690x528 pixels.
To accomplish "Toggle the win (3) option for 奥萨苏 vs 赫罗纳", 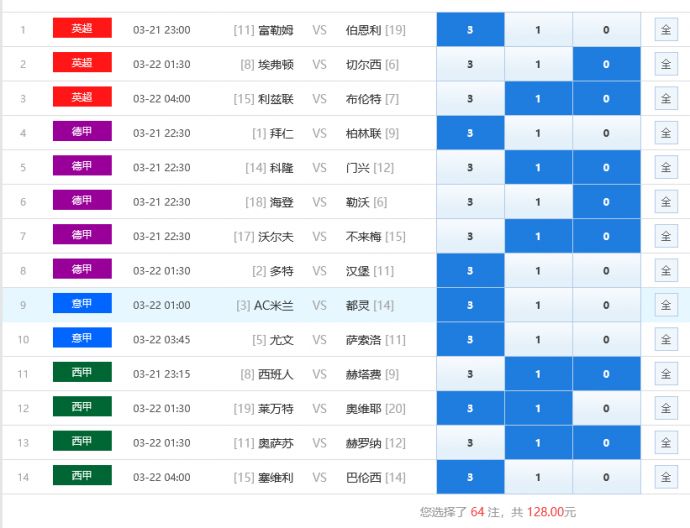I will pyautogui.click(x=470, y=443).
